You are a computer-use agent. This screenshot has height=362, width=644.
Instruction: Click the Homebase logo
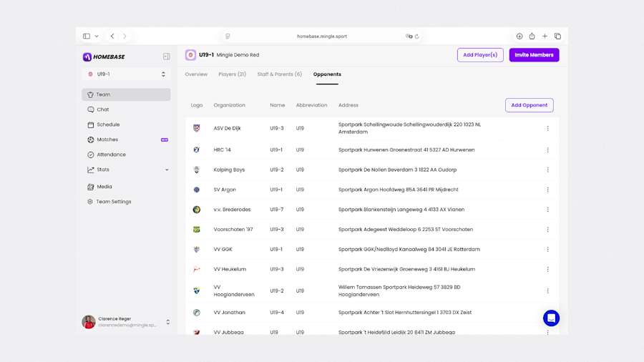pyautogui.click(x=104, y=57)
